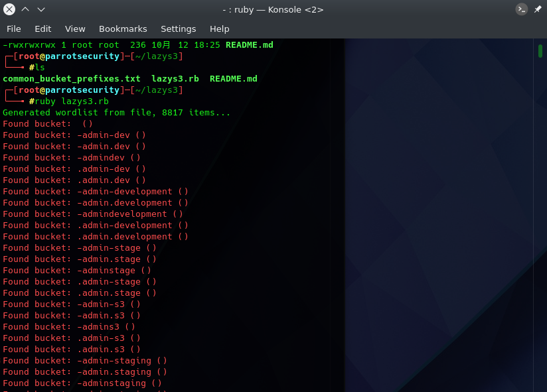Click common_bucket_prefixes.txt in the ls output

[x=72, y=79]
